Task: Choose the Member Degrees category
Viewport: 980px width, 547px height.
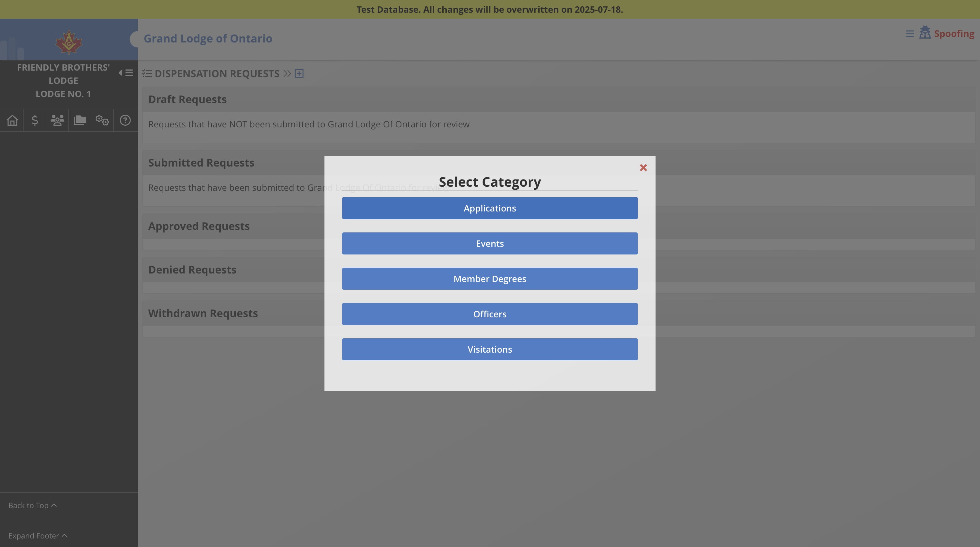Action: point(490,279)
